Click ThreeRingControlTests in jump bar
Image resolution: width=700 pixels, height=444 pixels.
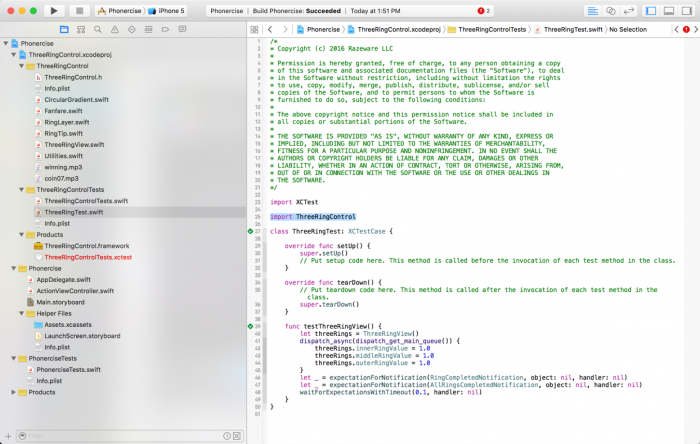[487, 29]
